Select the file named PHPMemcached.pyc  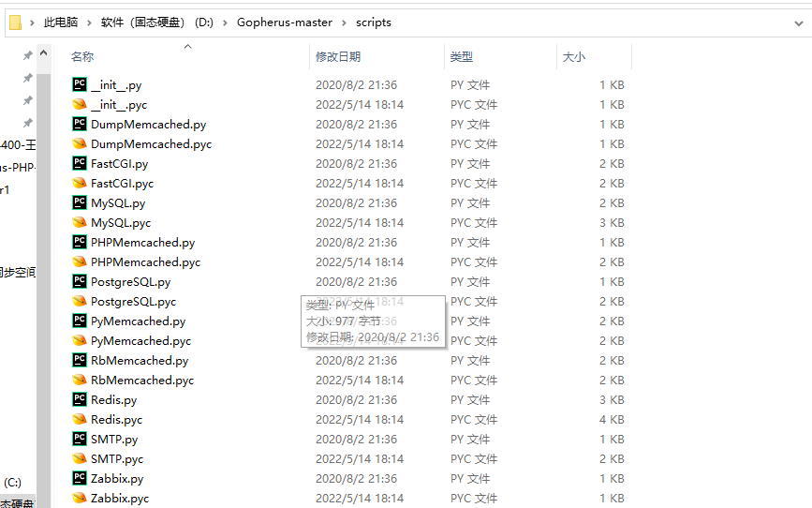point(145,262)
